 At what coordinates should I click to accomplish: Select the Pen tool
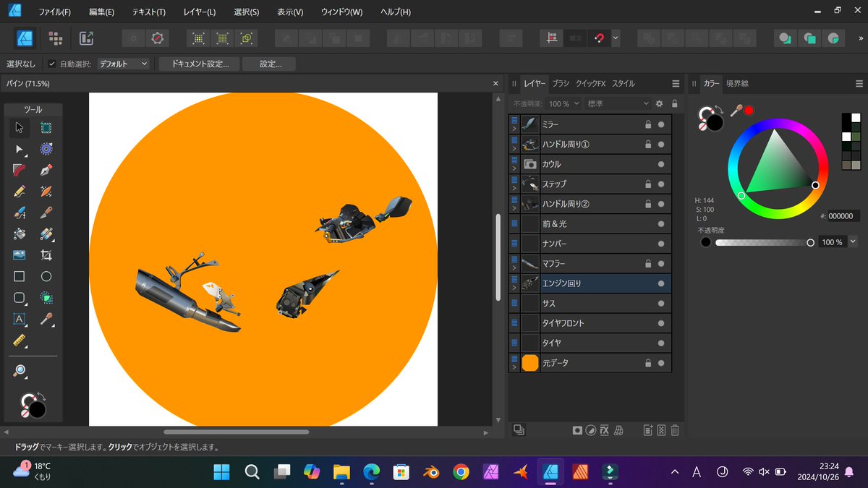pyautogui.click(x=46, y=171)
